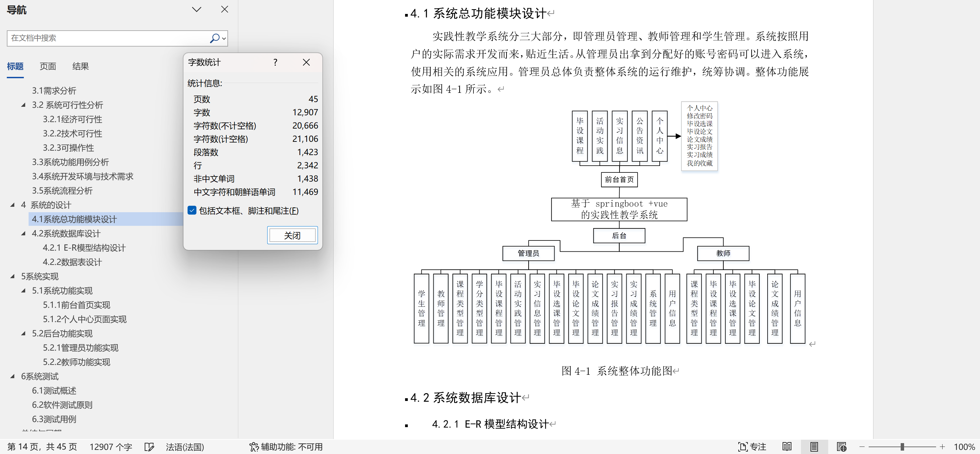Click the help question mark in word count dialog
The image size is (980, 454).
pyautogui.click(x=275, y=62)
